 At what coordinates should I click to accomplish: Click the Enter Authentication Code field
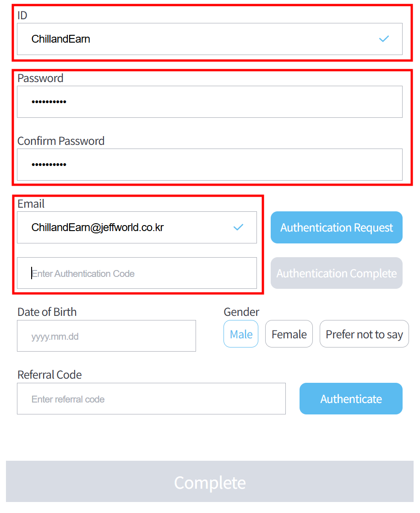[136, 273]
